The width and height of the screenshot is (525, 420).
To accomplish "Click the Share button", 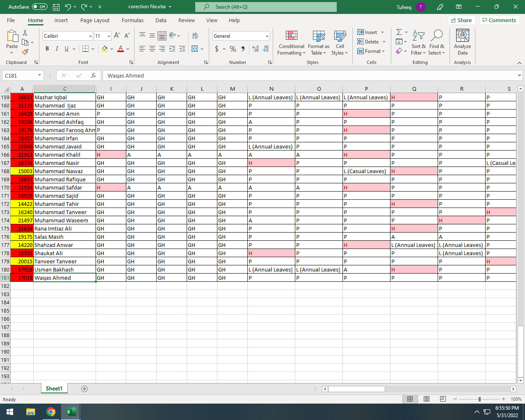I will (461, 20).
